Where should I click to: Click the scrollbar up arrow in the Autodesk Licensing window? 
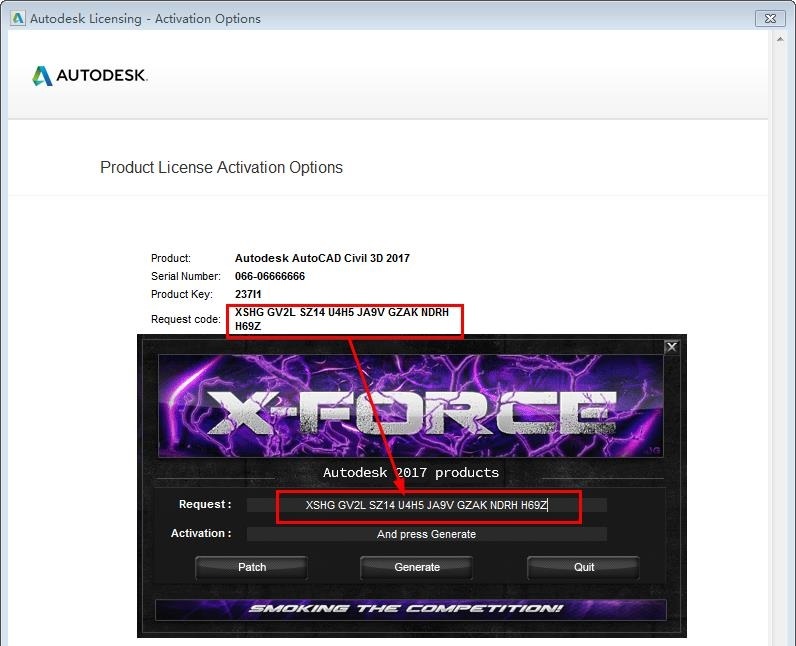[780, 40]
